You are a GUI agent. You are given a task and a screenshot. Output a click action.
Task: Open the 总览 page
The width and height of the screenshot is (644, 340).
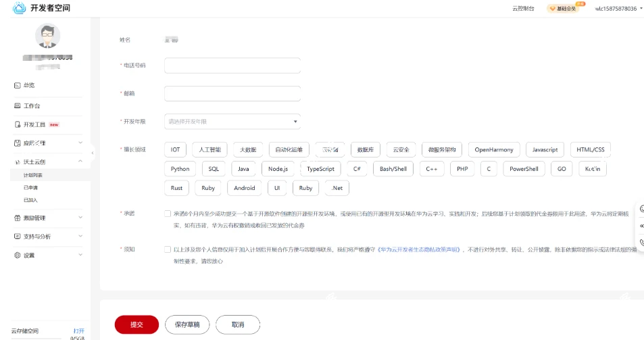click(x=29, y=85)
